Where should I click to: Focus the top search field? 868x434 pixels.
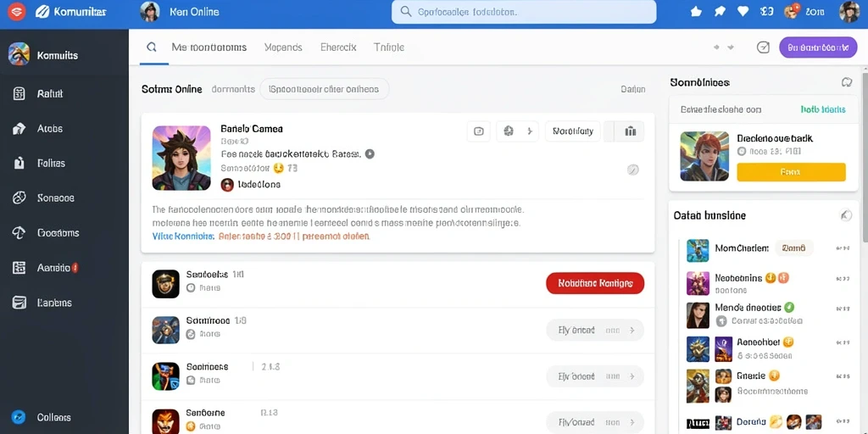(524, 12)
